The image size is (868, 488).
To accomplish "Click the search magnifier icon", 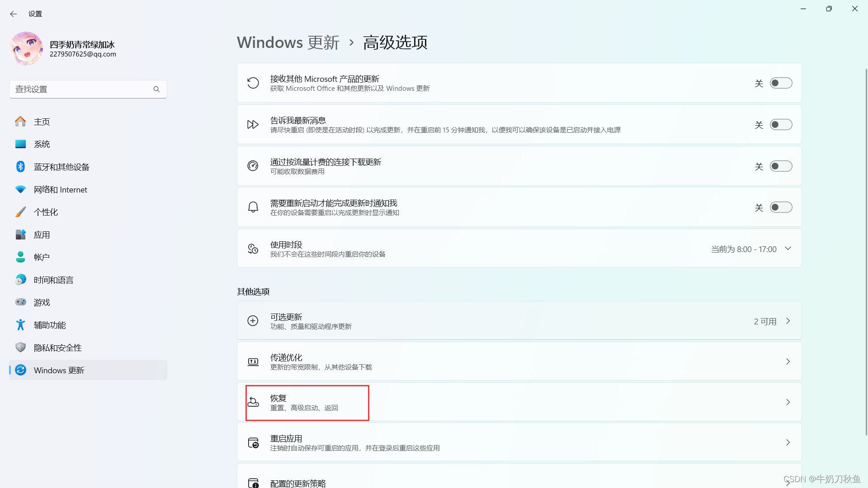I will (156, 89).
